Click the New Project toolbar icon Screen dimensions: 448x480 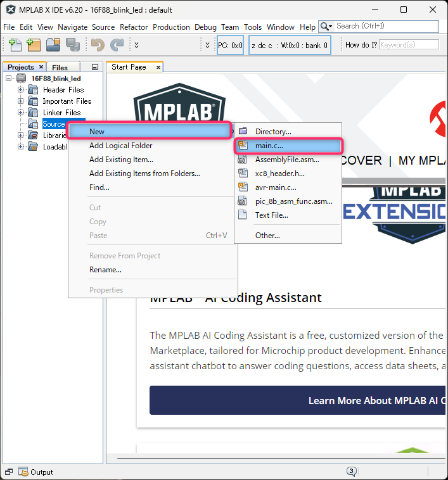(34, 45)
